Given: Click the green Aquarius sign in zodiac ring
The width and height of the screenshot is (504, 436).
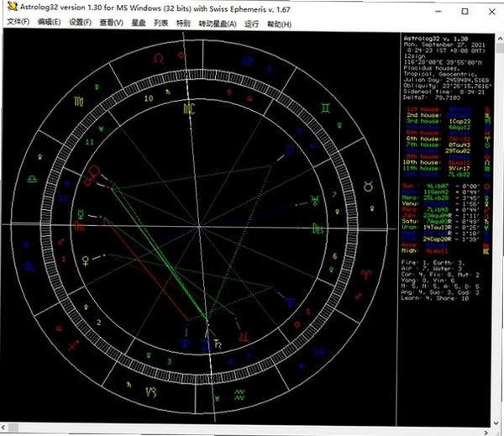Looking at the screenshot, I should click(x=239, y=395).
